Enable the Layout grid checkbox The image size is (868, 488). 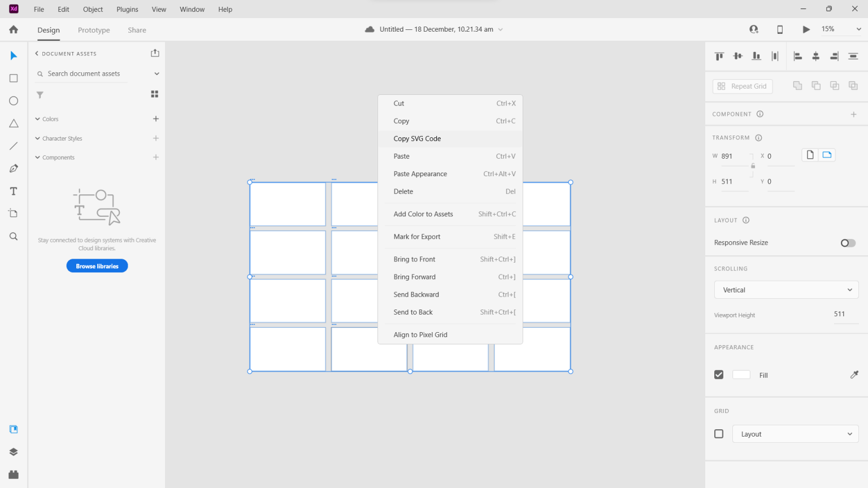718,434
